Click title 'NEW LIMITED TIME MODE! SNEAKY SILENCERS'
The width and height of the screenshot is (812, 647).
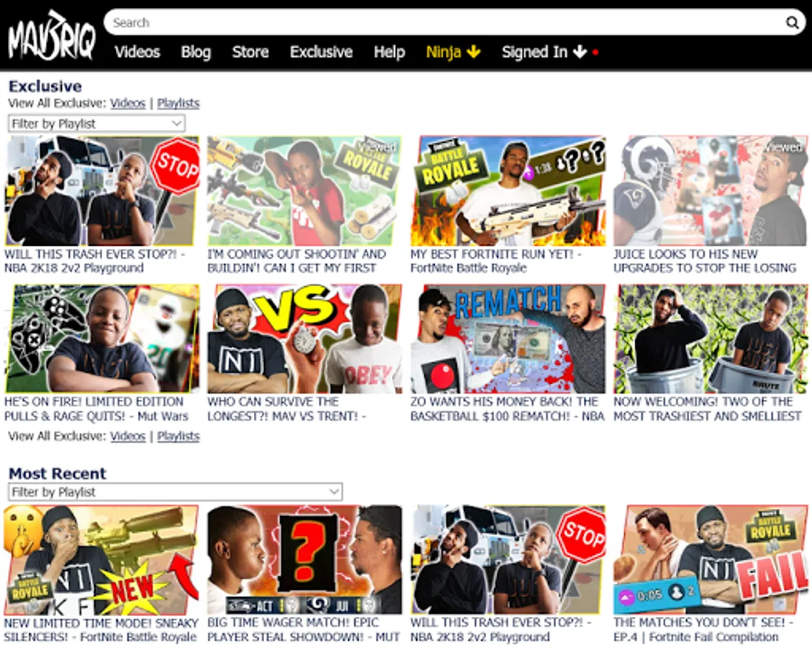click(101, 630)
